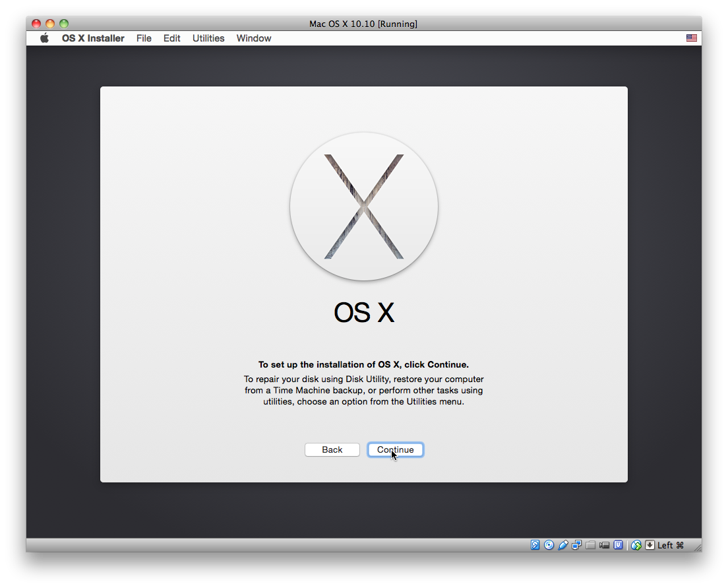The width and height of the screenshot is (728, 588).
Task: Open the Edit menu
Action: point(172,38)
